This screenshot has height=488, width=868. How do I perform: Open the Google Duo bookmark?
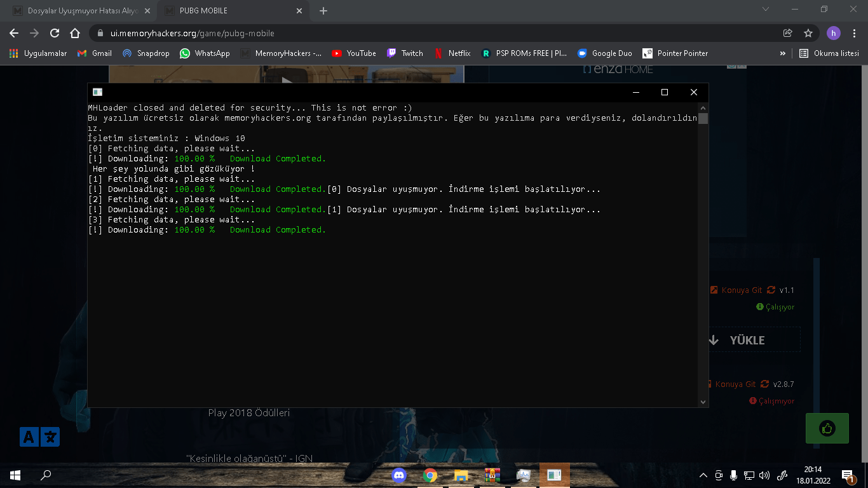click(x=604, y=53)
